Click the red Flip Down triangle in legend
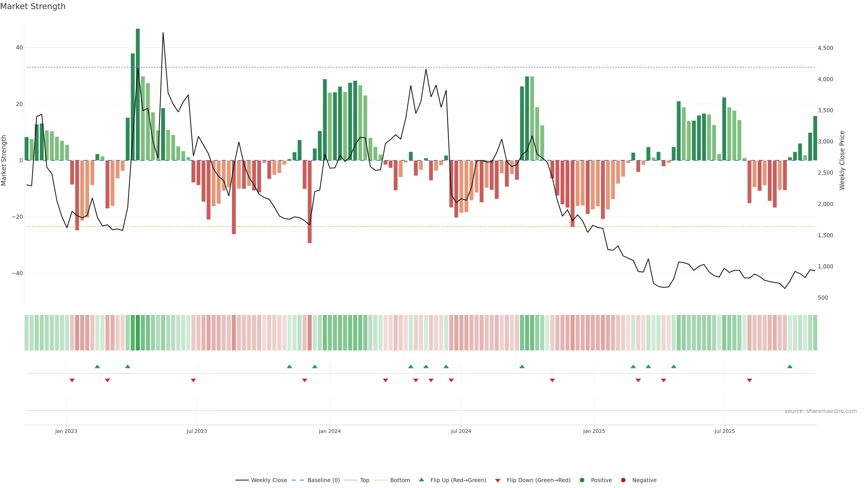 (498, 481)
